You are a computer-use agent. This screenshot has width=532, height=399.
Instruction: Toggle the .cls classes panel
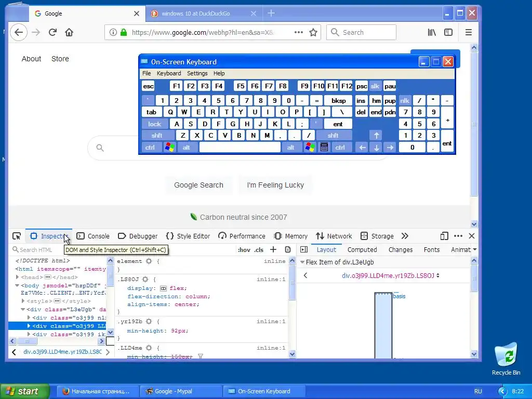[259, 250]
